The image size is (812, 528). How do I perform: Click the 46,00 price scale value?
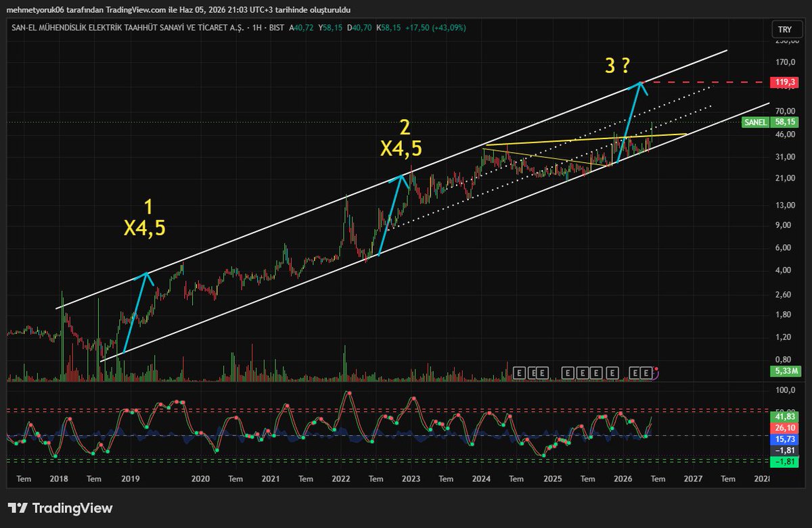pos(785,135)
